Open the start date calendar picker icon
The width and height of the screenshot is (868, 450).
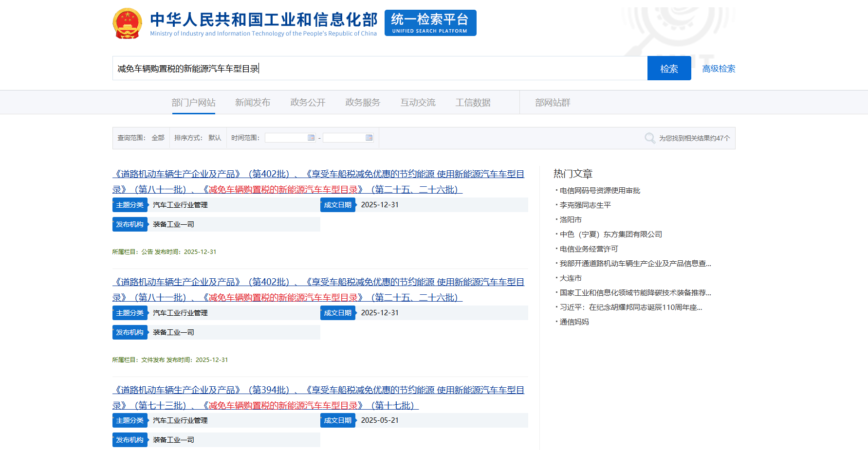tap(311, 138)
